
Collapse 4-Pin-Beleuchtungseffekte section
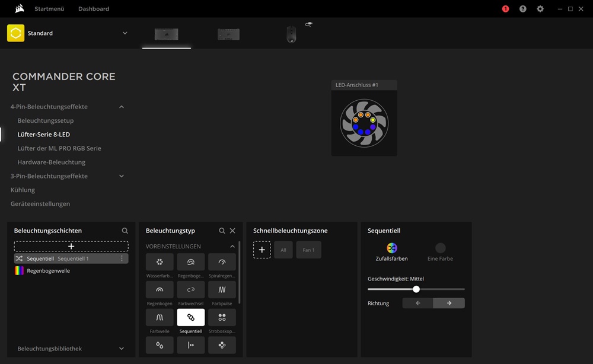(122, 107)
